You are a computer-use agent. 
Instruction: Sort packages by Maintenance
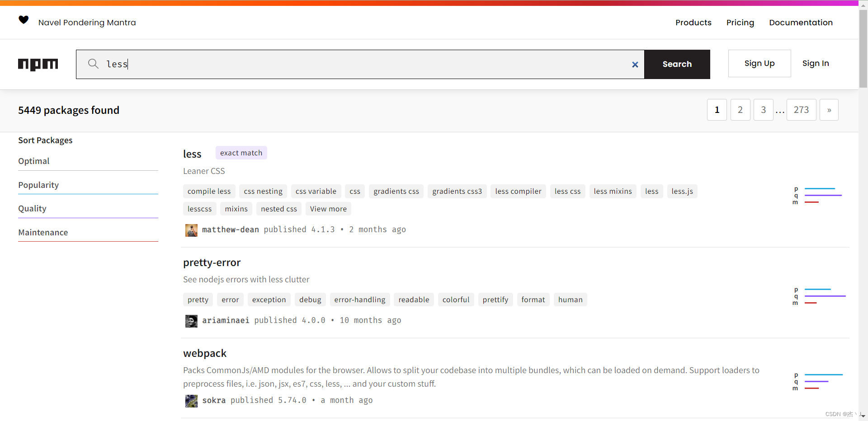88,233
